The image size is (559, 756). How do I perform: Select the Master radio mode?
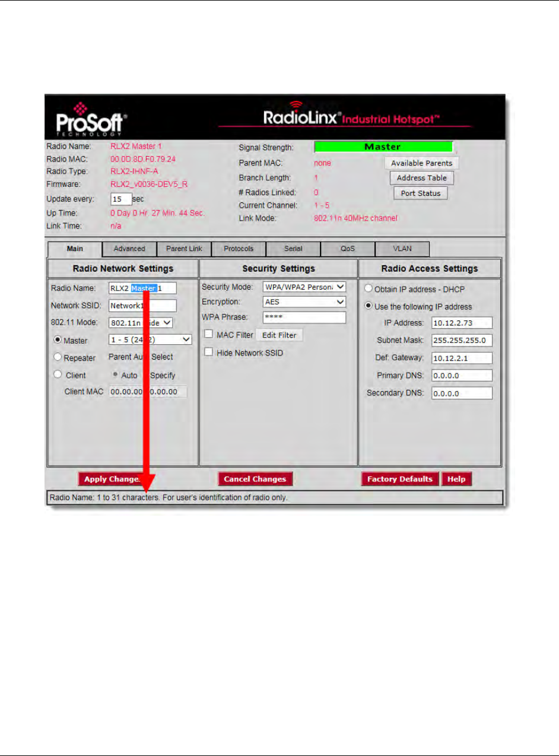click(58, 340)
